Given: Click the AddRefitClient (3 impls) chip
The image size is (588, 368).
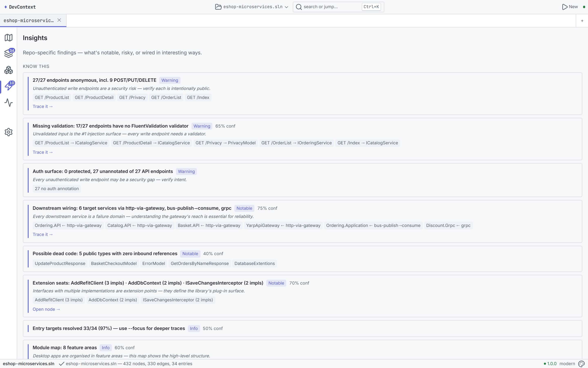Looking at the screenshot, I should pyautogui.click(x=59, y=300).
